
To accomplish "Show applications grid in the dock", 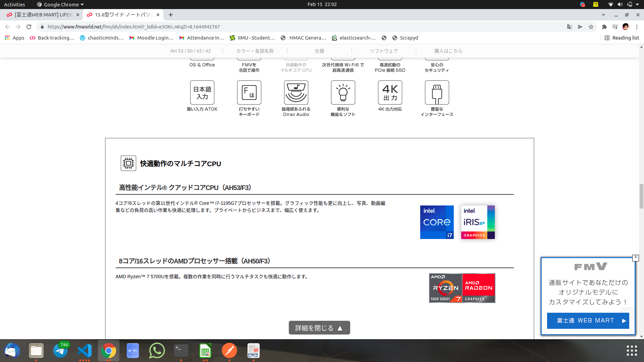I will (x=632, y=351).
